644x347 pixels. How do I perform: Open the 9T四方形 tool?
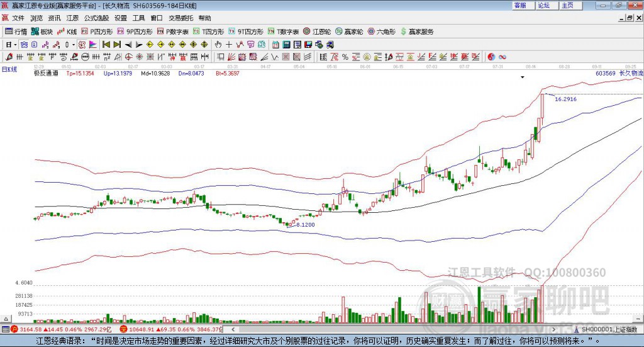click(246, 31)
